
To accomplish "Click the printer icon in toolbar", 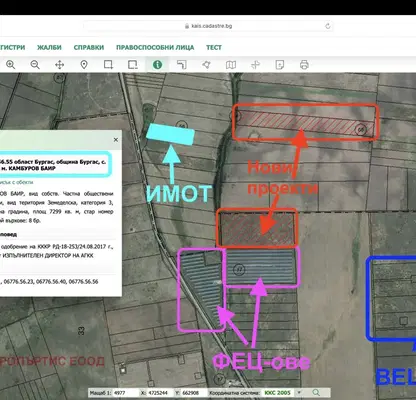I will (304, 65).
